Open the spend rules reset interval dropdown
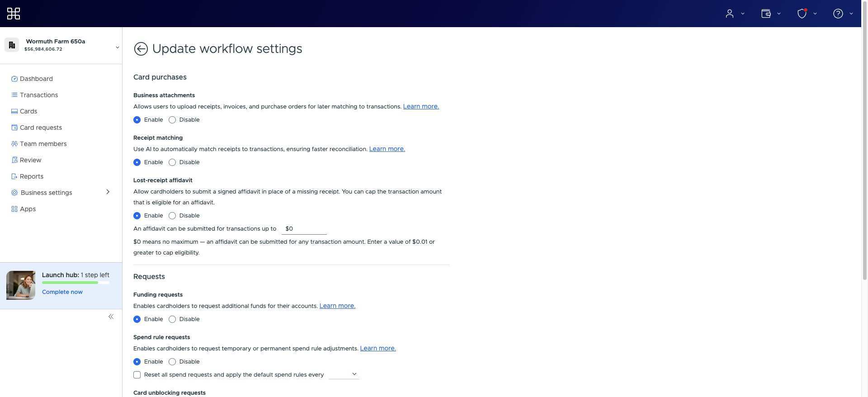The height and width of the screenshot is (397, 868). click(344, 374)
